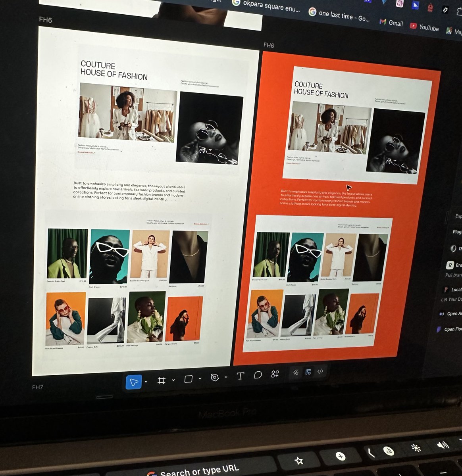The image size is (462, 476).
Task: Open the YouTube bookmark
Action: click(x=424, y=27)
